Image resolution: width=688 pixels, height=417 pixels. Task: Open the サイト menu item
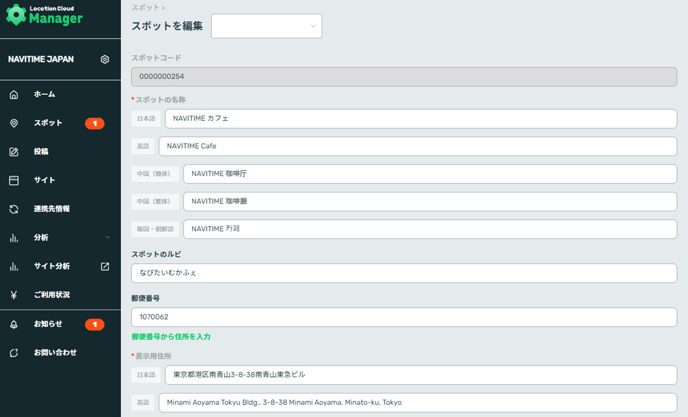click(44, 180)
